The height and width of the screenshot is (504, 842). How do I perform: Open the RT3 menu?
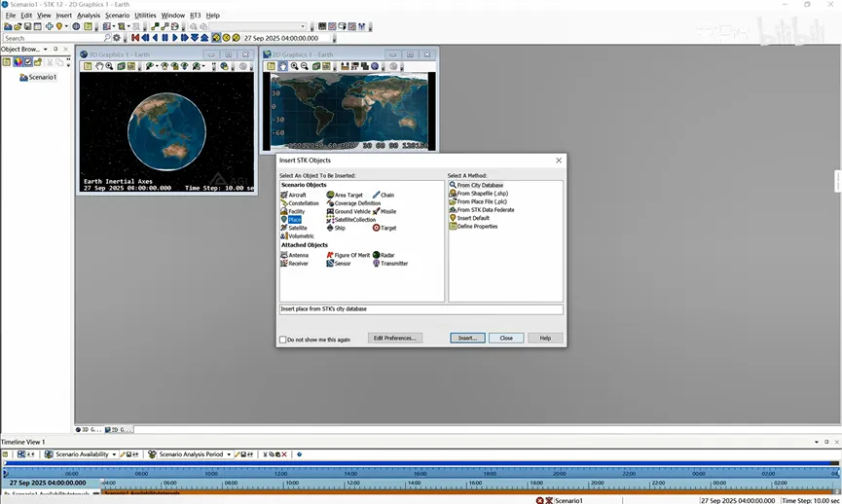point(196,16)
